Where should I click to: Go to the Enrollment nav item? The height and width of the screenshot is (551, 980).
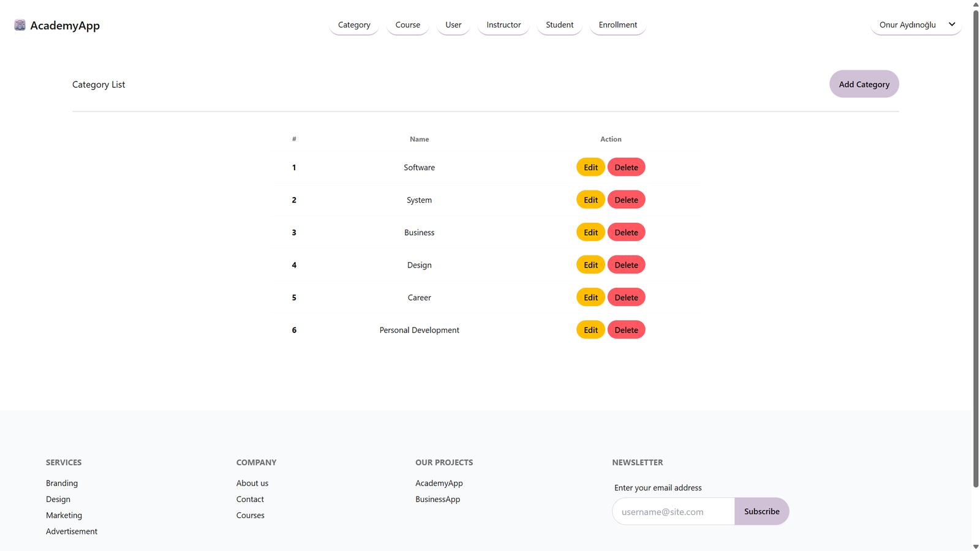pos(618,24)
